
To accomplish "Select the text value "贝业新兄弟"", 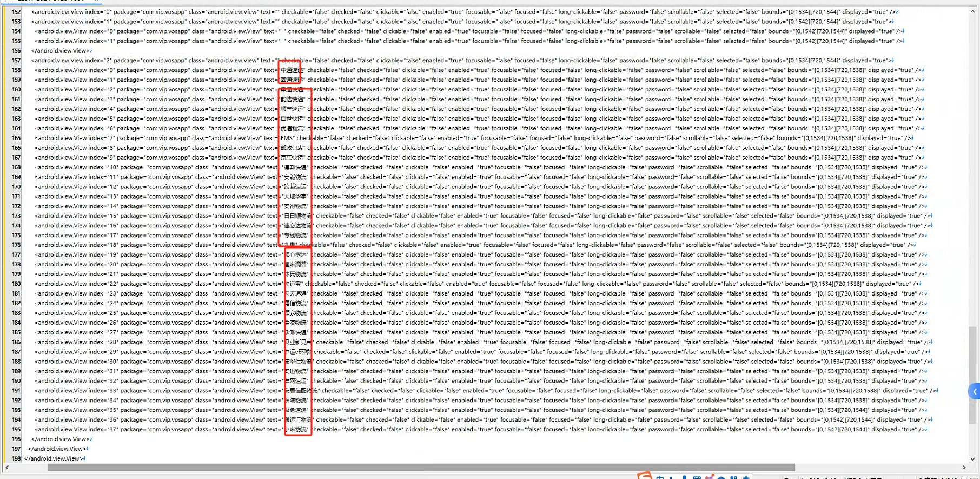I will [298, 342].
